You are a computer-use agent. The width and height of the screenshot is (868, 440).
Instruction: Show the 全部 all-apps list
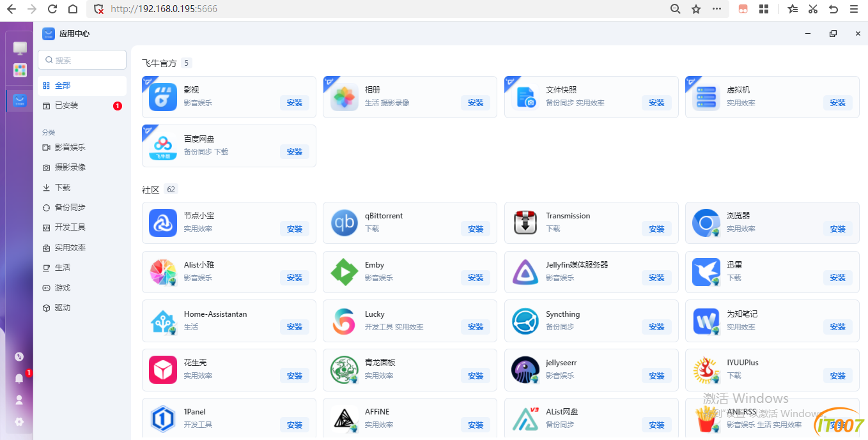point(82,85)
